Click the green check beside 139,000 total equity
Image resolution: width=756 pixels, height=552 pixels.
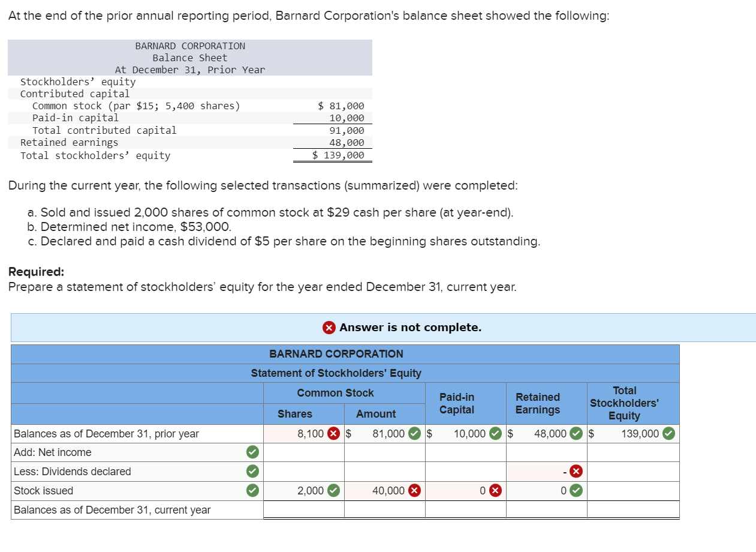[x=669, y=434]
